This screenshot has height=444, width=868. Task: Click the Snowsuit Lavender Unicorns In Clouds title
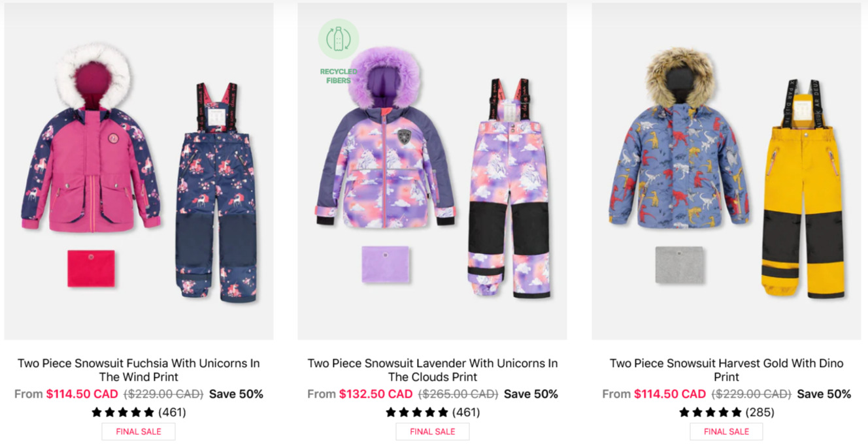(433, 370)
